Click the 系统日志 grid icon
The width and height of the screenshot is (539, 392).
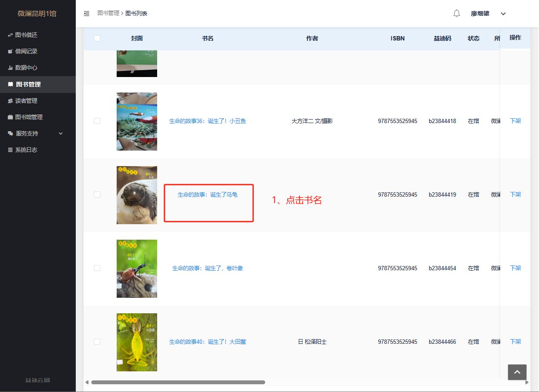click(10, 150)
